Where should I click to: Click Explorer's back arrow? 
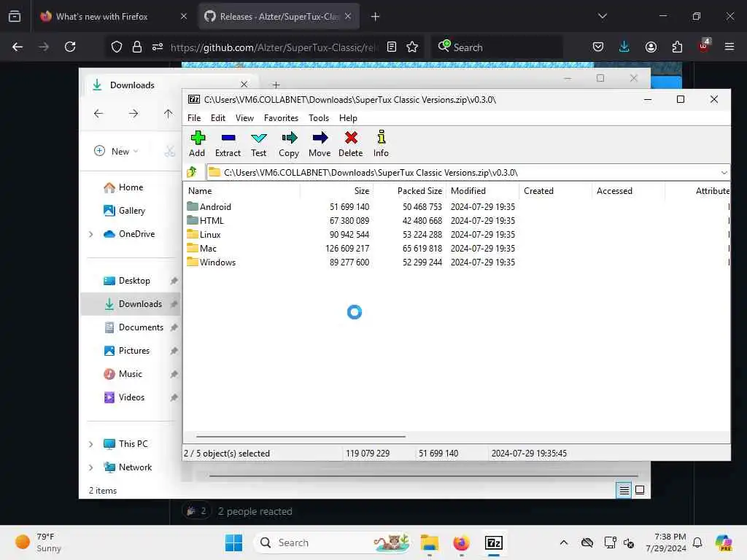98,114
